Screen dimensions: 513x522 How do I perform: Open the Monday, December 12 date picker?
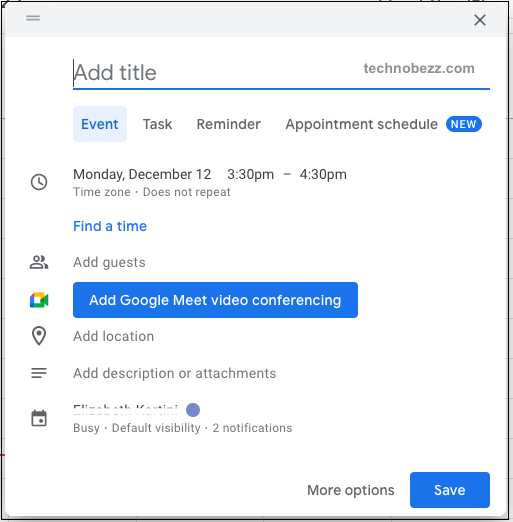click(142, 174)
